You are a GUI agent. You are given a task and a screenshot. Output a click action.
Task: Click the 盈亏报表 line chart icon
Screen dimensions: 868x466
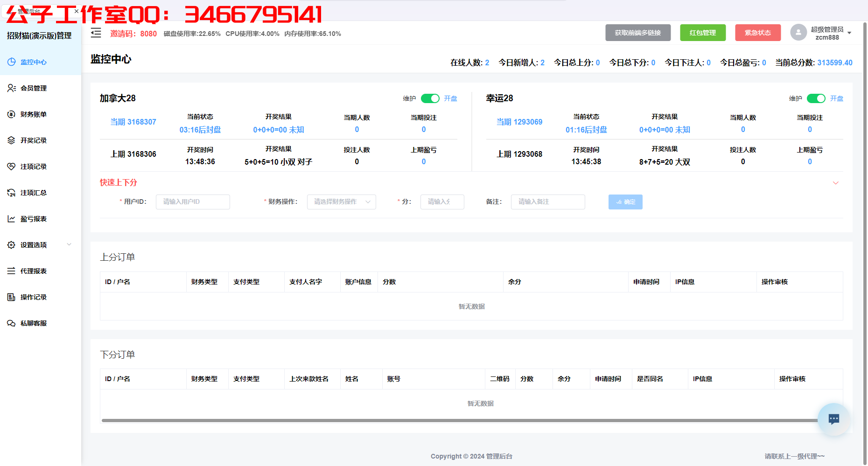click(12, 219)
